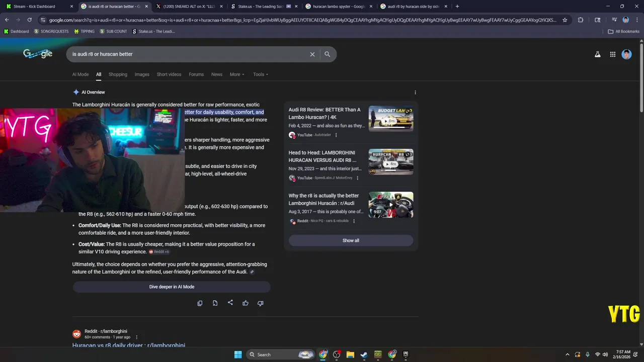
Task: Open Google Labs flask icon
Action: [x=598, y=54]
